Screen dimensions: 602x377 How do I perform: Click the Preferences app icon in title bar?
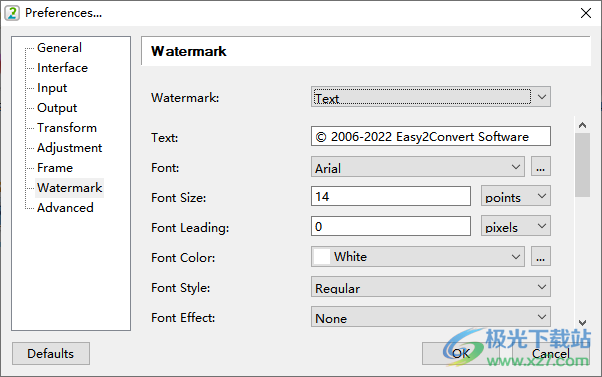tap(12, 13)
